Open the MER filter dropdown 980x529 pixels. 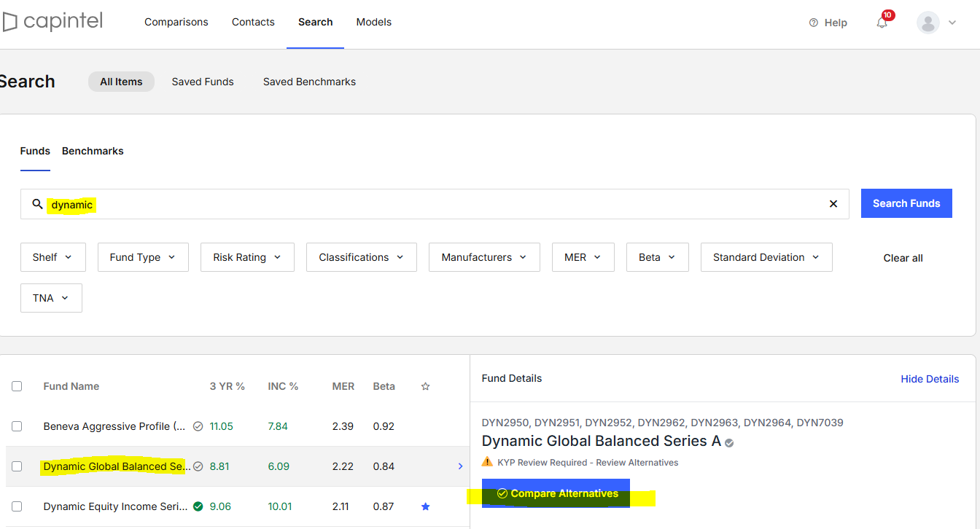[583, 257]
